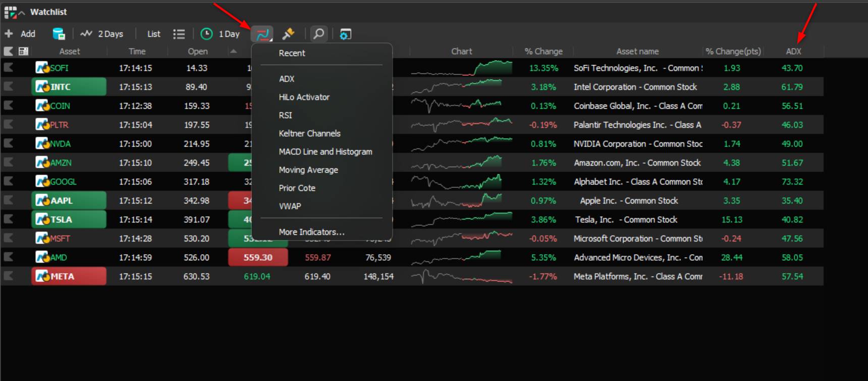Select the INTC asset cell
This screenshot has height=381, width=868.
(69, 87)
